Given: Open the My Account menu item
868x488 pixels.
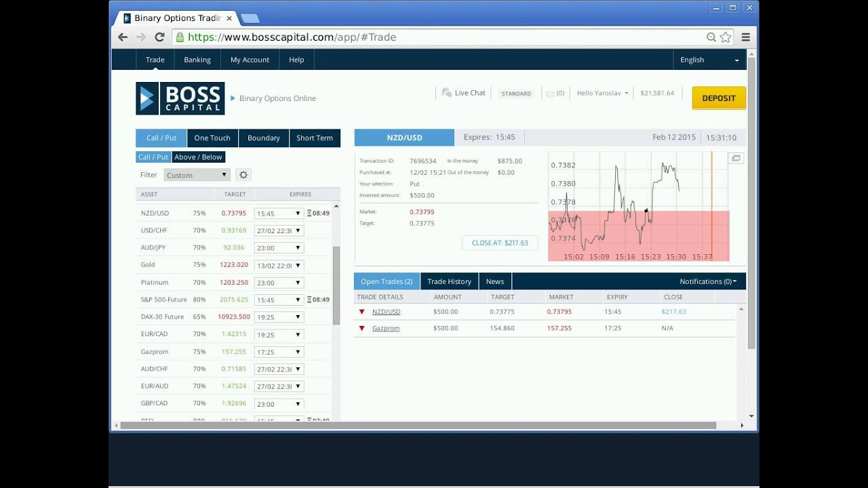Looking at the screenshot, I should click(x=250, y=60).
